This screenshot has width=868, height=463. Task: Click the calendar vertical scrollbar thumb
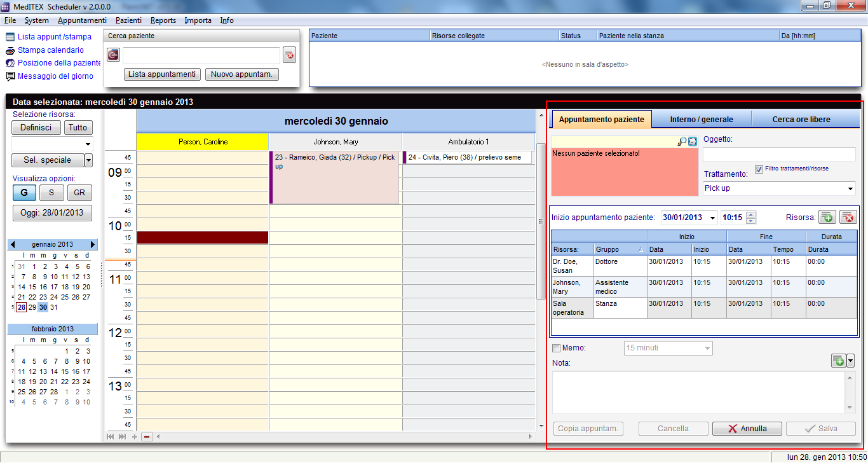click(x=541, y=221)
